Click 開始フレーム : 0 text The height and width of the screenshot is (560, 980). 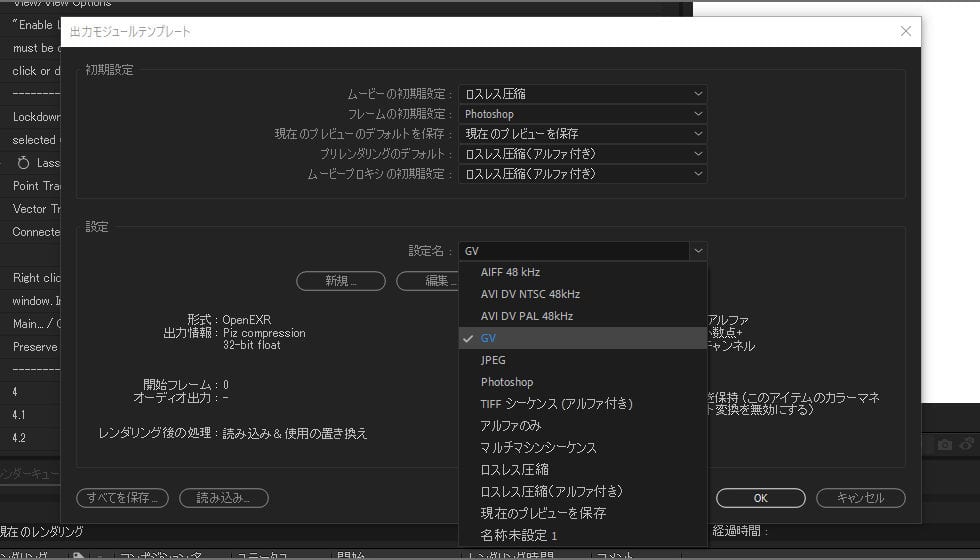pyautogui.click(x=186, y=384)
